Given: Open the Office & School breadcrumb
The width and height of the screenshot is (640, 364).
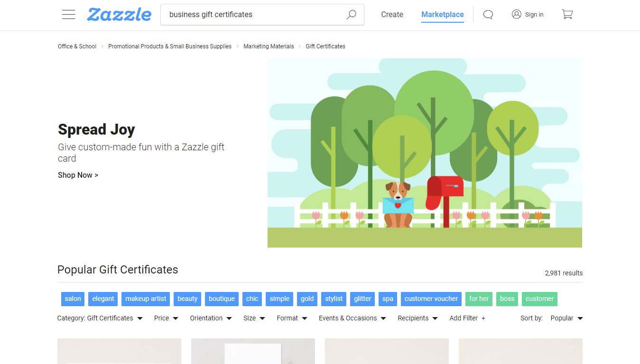Looking at the screenshot, I should pyautogui.click(x=77, y=46).
